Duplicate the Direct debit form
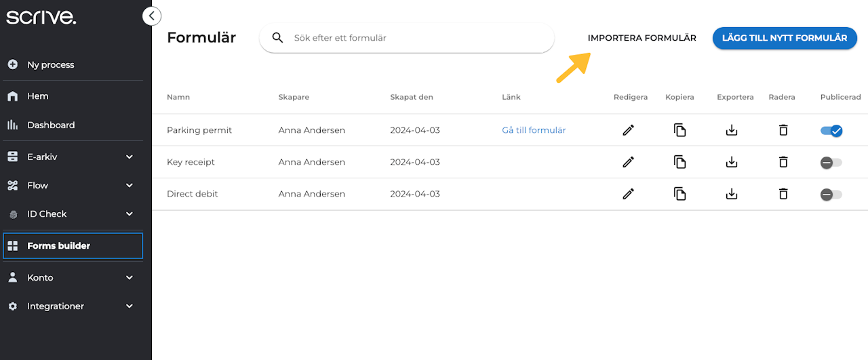 [x=679, y=194]
